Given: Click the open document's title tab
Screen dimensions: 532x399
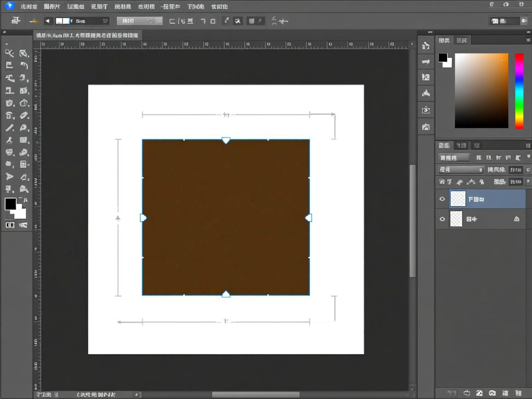Looking at the screenshot, I should pyautogui.click(x=87, y=35).
